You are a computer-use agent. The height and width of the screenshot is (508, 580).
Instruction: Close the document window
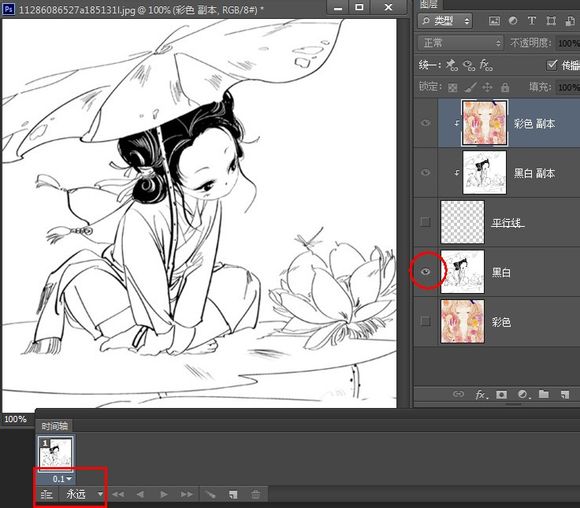[x=388, y=7]
